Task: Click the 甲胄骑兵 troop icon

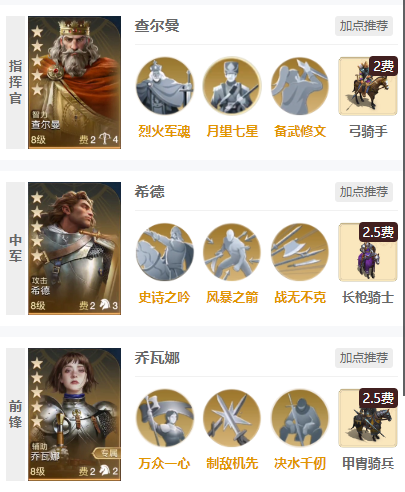Action: coord(368,418)
